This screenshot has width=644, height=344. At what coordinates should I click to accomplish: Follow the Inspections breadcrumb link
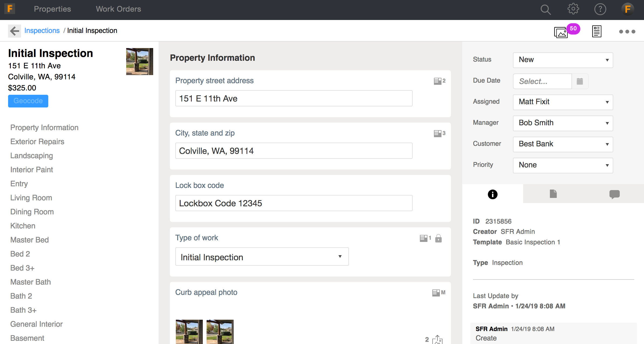coord(42,31)
